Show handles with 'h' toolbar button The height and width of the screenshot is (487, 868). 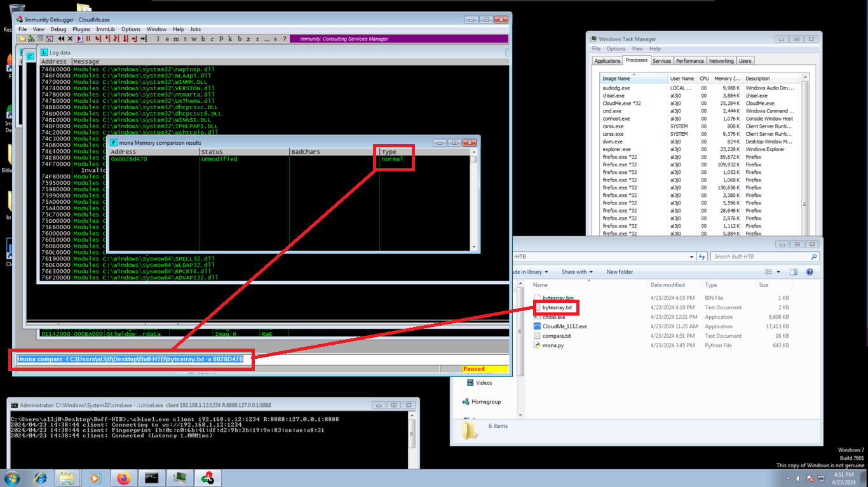click(x=203, y=39)
